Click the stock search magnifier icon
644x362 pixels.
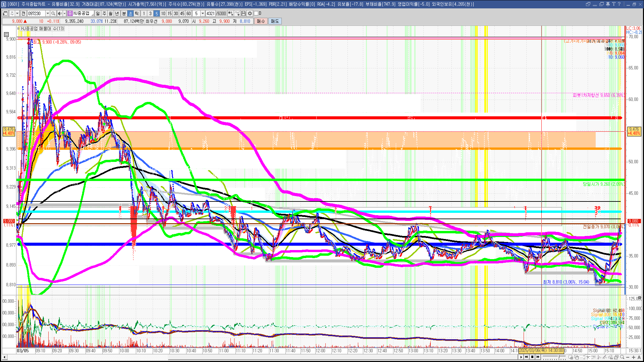53,13
